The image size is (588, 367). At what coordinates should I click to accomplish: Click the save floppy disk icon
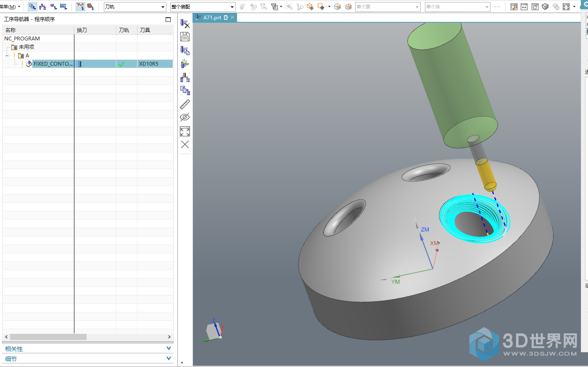tap(185, 37)
